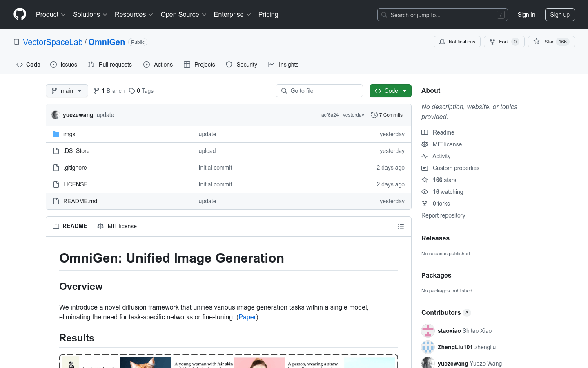Open the Initial commit message for .gitignore
This screenshot has width=588, height=368.
[215, 168]
